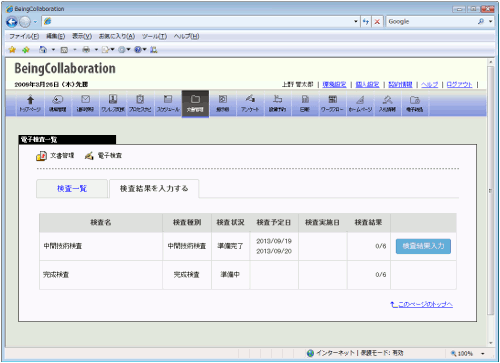The image size is (500, 363).
Task: Open the gavel module icon
Action: click(x=387, y=104)
